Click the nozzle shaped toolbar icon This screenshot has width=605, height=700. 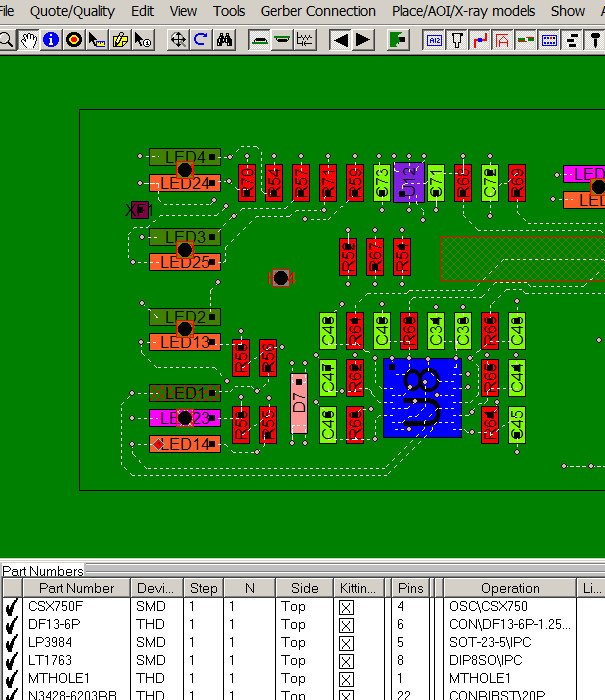tap(457, 40)
